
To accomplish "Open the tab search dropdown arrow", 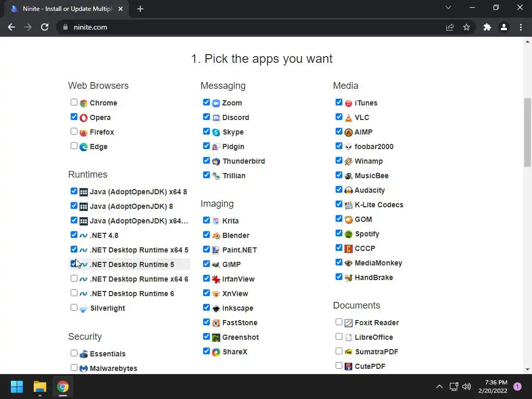I will (448, 7).
